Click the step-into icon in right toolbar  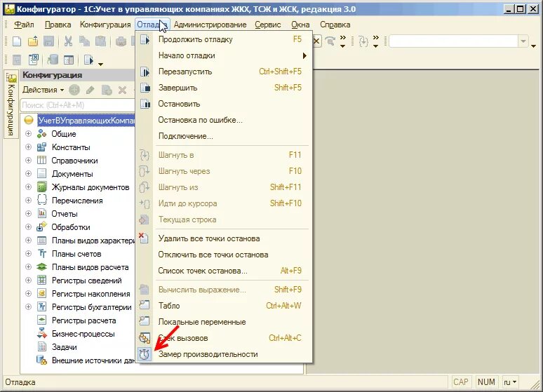363,41
